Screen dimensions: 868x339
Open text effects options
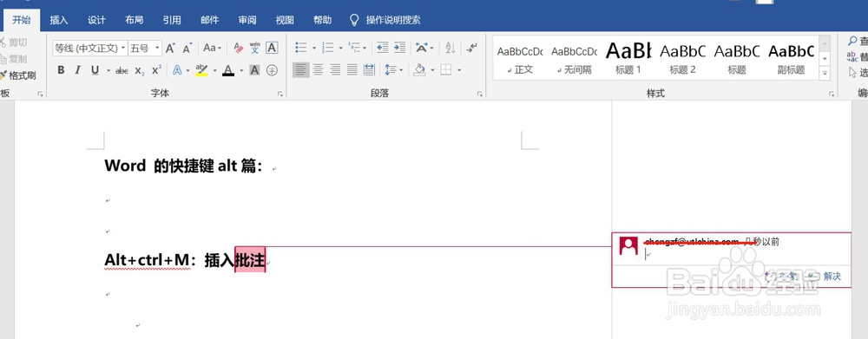(177, 70)
